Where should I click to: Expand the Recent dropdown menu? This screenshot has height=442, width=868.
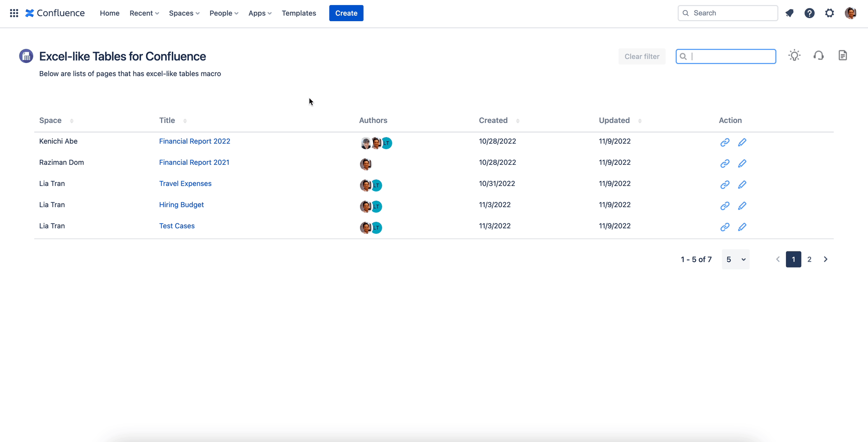[144, 13]
